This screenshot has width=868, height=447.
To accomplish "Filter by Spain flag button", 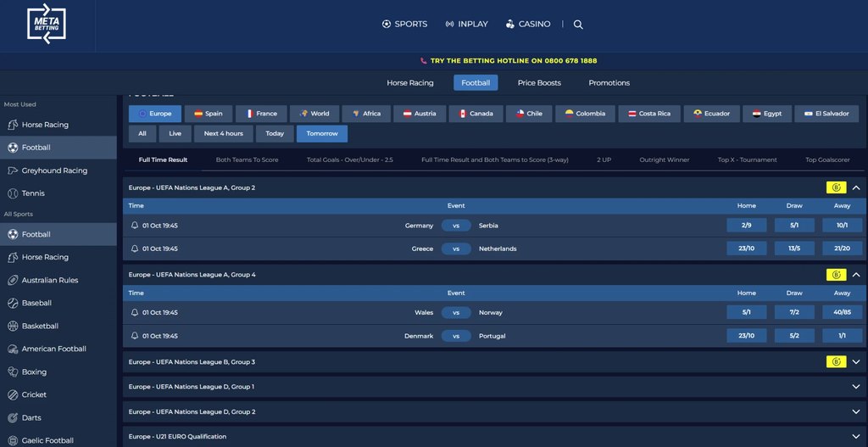I will pos(209,114).
